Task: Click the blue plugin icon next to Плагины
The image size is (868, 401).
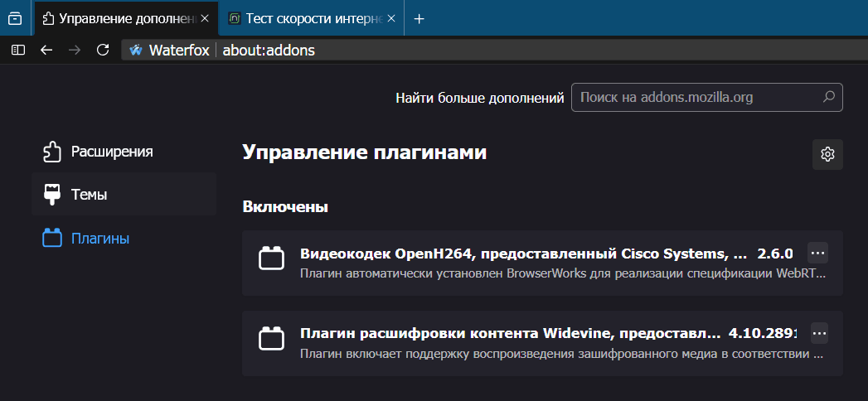Action: (x=52, y=239)
